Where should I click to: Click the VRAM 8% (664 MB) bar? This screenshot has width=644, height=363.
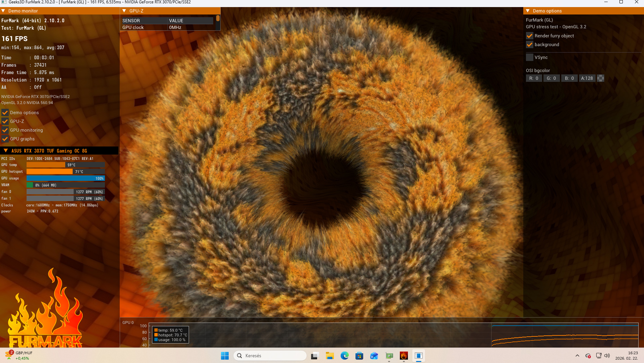tap(66, 185)
